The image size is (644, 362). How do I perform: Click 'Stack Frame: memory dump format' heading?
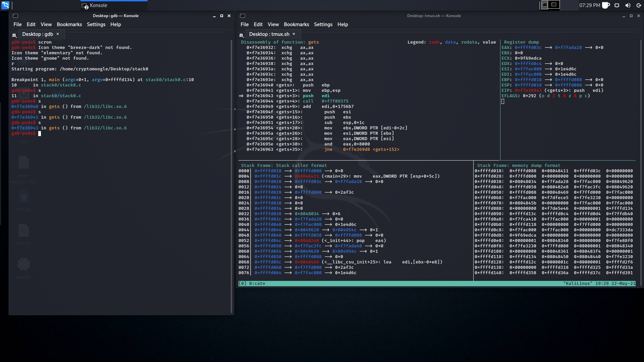point(519,166)
